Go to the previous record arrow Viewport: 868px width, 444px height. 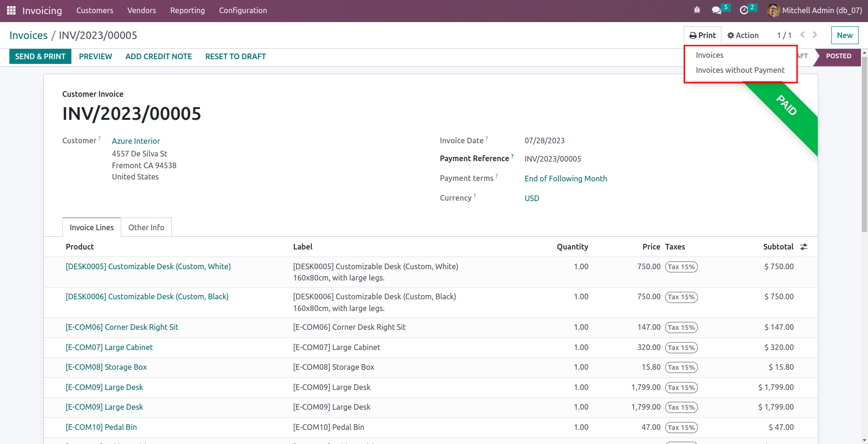(802, 35)
